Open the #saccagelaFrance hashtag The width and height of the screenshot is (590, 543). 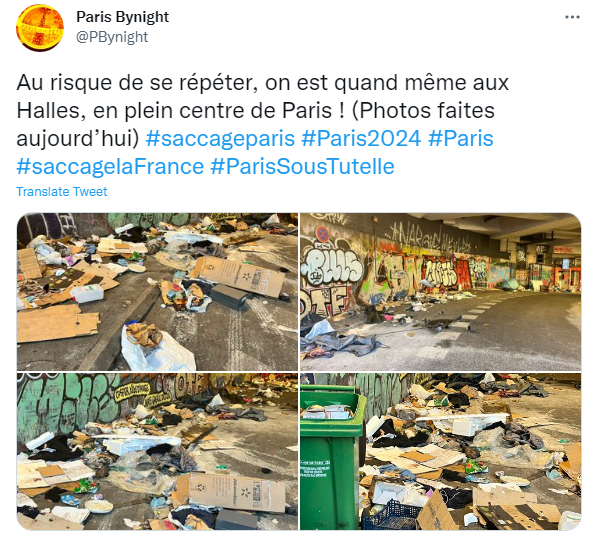(110, 166)
